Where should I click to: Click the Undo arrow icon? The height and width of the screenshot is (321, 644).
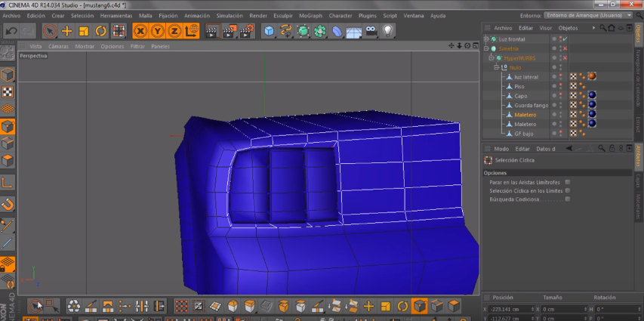pos(11,31)
